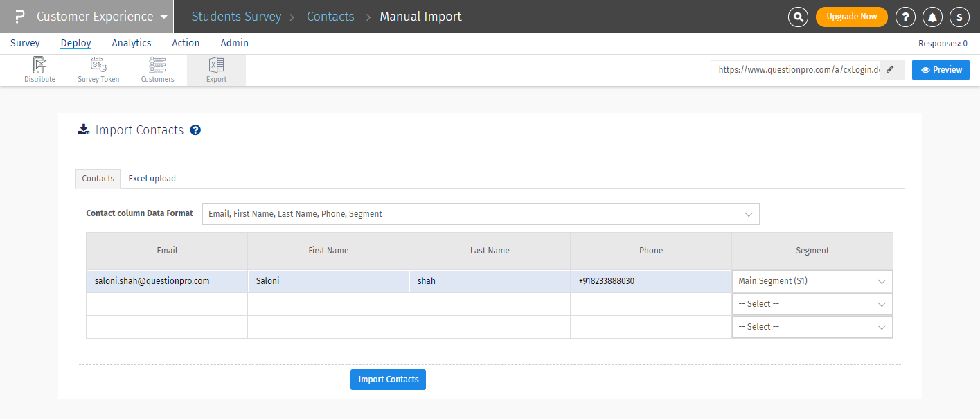Expand the Main Segment (S1) dropdown
Viewport: 980px width, 419px height.
[x=812, y=281]
